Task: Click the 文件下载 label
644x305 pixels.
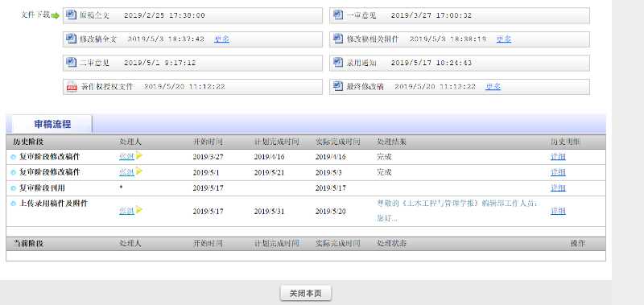Action: [35, 14]
